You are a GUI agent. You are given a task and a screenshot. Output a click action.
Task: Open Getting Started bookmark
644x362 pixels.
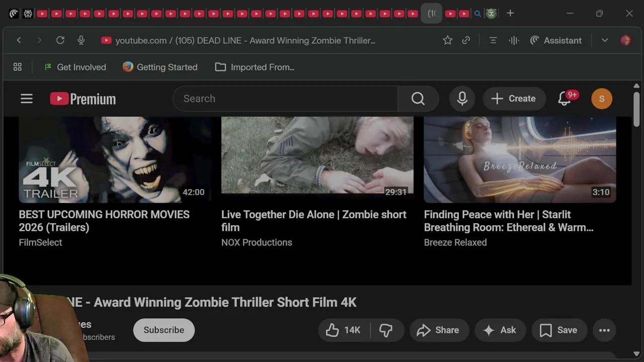tap(160, 67)
